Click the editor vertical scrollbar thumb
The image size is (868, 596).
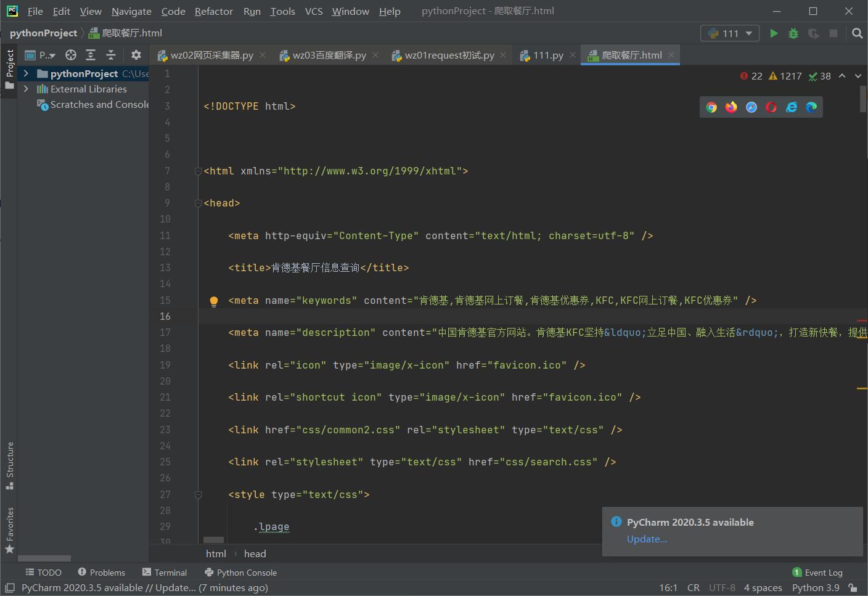[x=863, y=99]
